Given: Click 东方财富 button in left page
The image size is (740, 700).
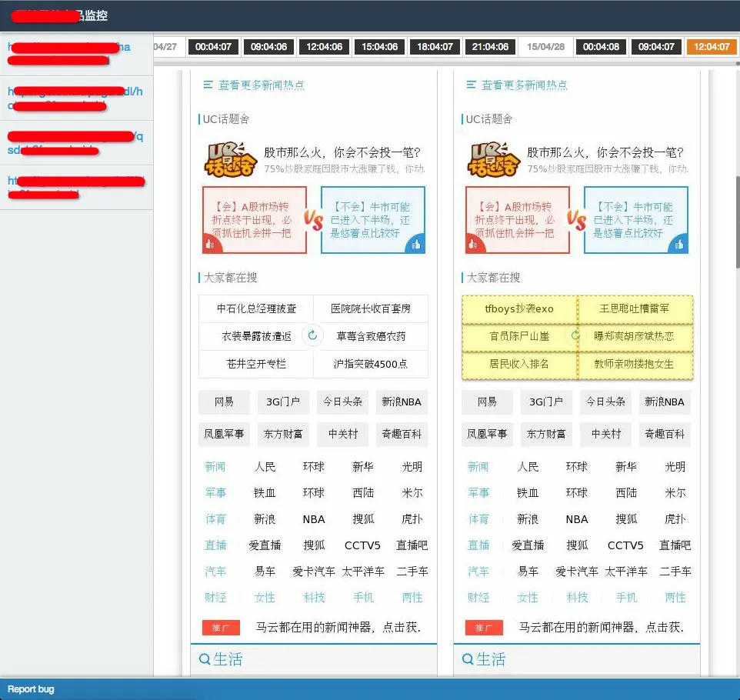Looking at the screenshot, I should 283,435.
